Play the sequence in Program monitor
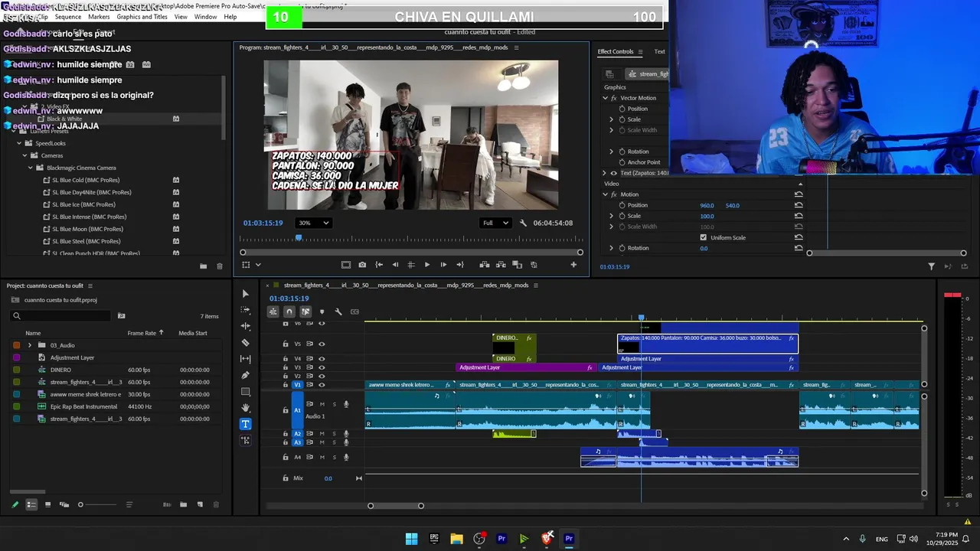 pyautogui.click(x=427, y=265)
